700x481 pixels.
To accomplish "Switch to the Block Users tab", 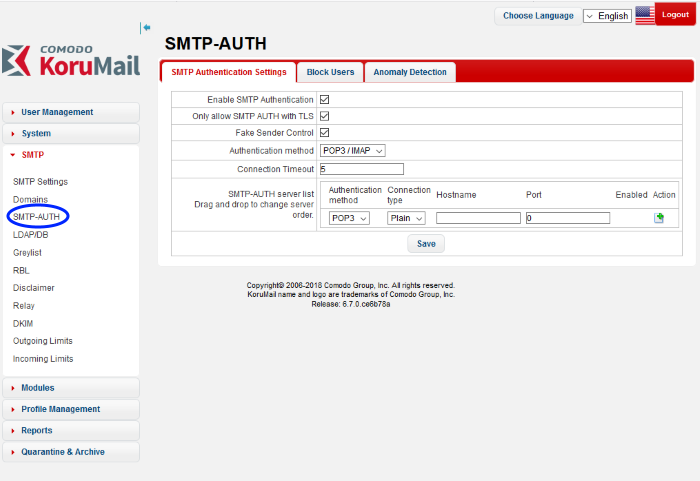I will [330, 72].
